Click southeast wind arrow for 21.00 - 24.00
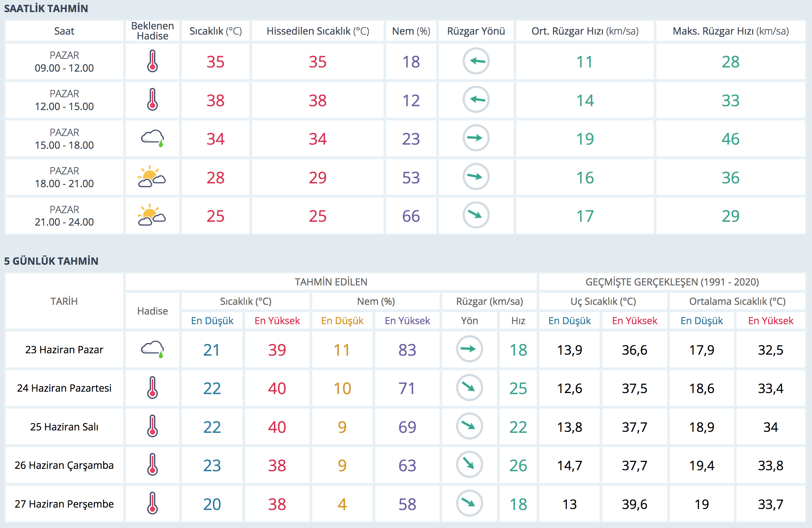Viewport: 812px width, 528px height. [476, 215]
